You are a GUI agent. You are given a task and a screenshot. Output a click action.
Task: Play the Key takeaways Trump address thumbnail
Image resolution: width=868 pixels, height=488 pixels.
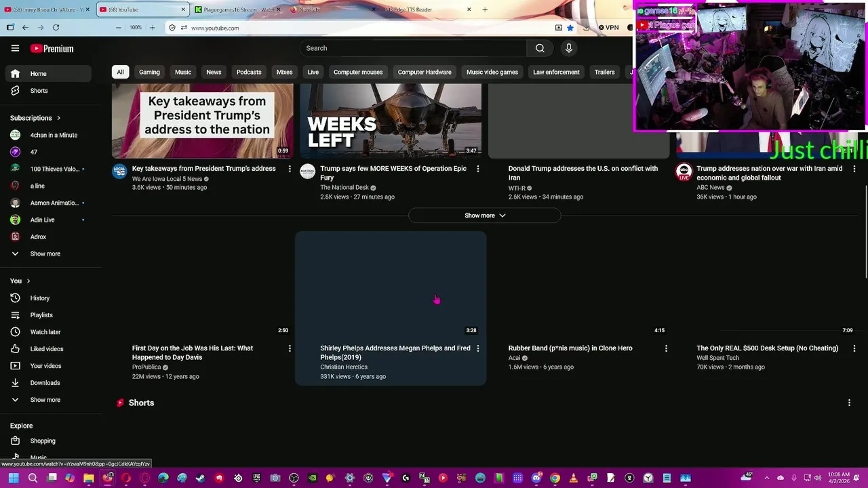(203, 121)
